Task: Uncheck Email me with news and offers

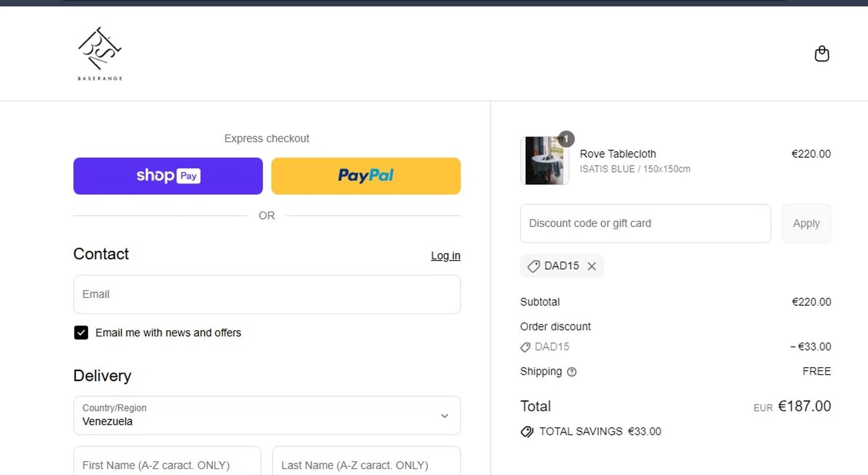Action: [81, 332]
